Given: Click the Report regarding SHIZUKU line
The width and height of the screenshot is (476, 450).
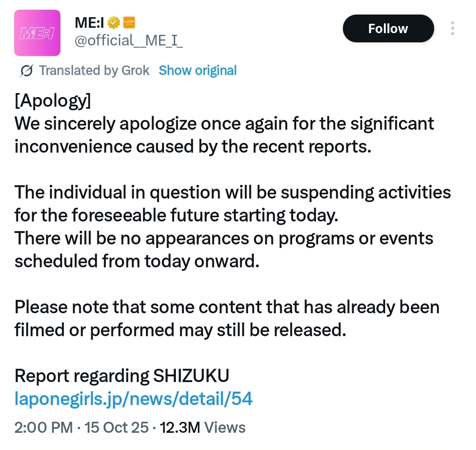Looking at the screenshot, I should point(122,376).
